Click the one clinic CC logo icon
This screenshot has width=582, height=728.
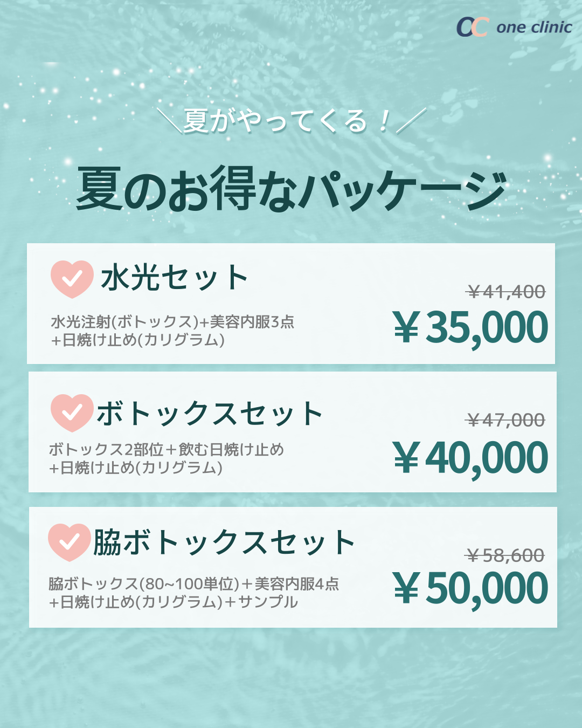pyautogui.click(x=473, y=27)
